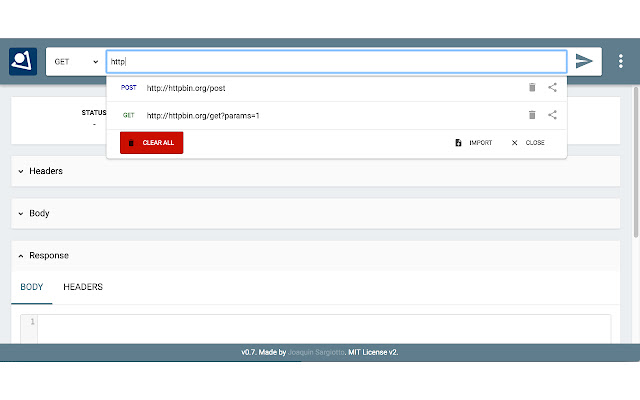The image size is (640, 400).
Task: Click the IMPORT button
Action: tap(474, 143)
